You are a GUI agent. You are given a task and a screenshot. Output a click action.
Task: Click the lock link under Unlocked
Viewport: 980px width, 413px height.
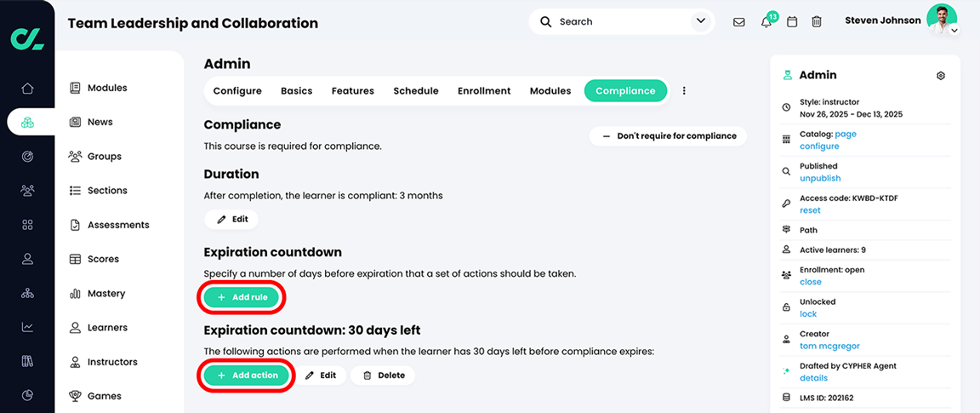pyautogui.click(x=808, y=314)
